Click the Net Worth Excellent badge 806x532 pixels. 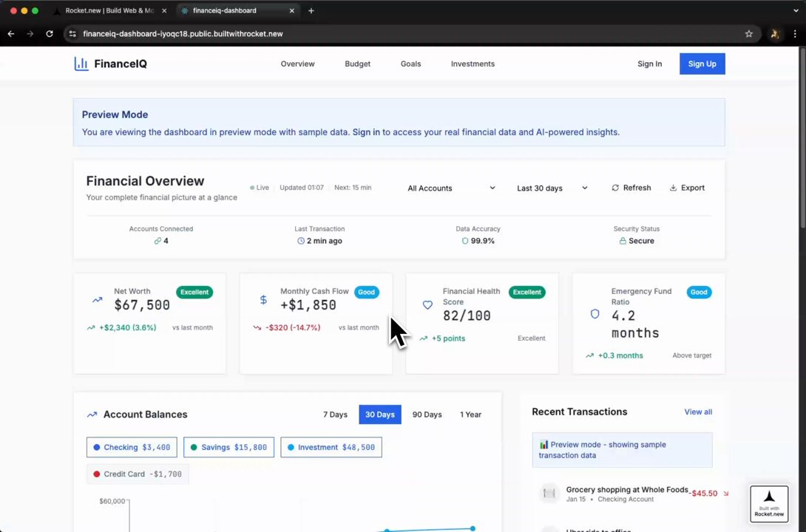[194, 292]
